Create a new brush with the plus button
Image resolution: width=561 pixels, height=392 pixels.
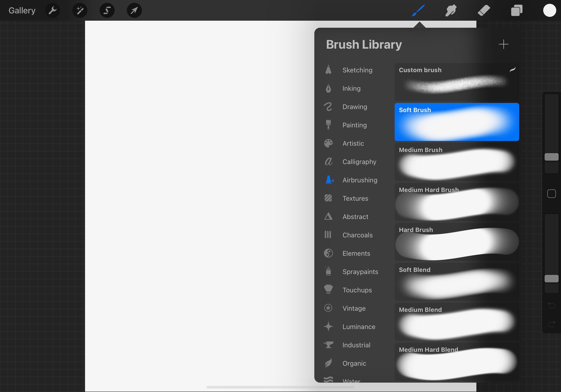504,44
